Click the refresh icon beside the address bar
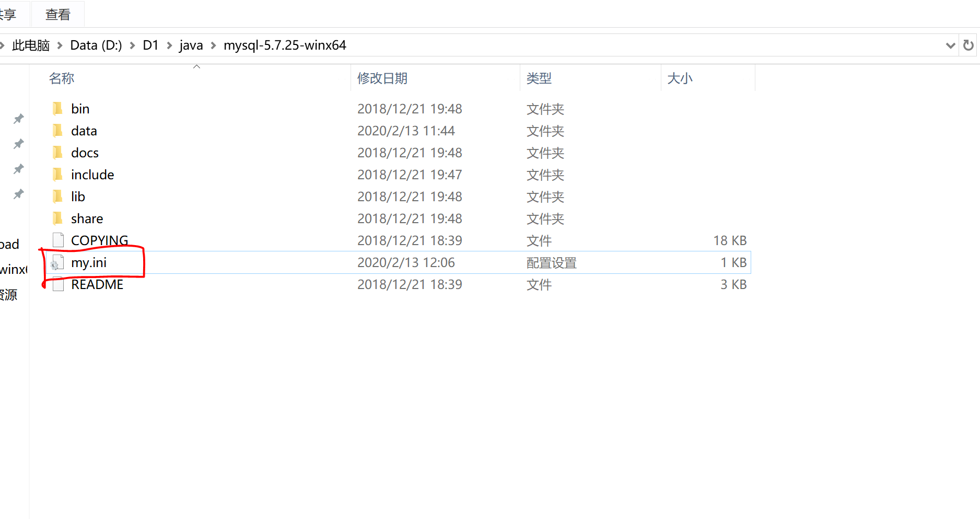 [x=969, y=45]
